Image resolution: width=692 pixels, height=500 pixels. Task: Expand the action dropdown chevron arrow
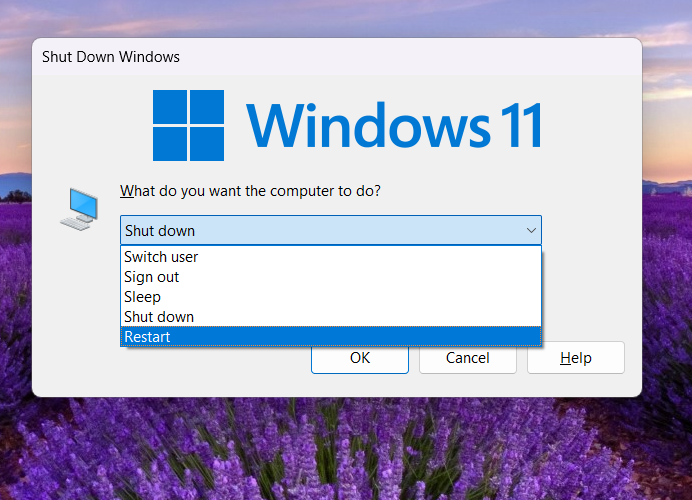point(530,231)
